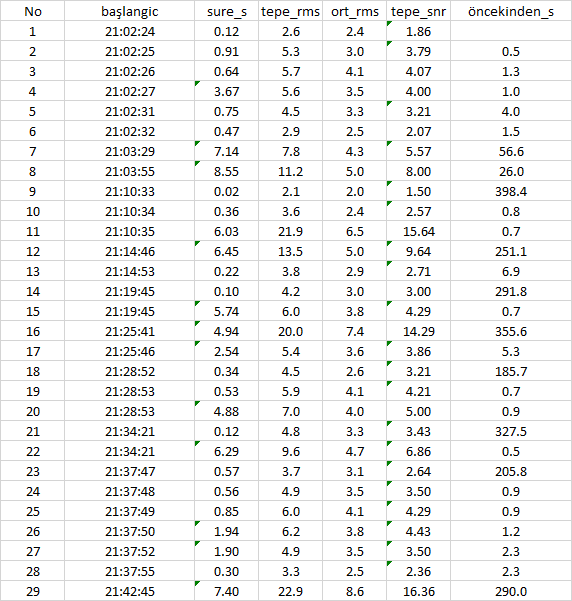This screenshot has height=601, width=572.
Task: Click the tepe_rms cell 13.5
Action: click(291, 251)
